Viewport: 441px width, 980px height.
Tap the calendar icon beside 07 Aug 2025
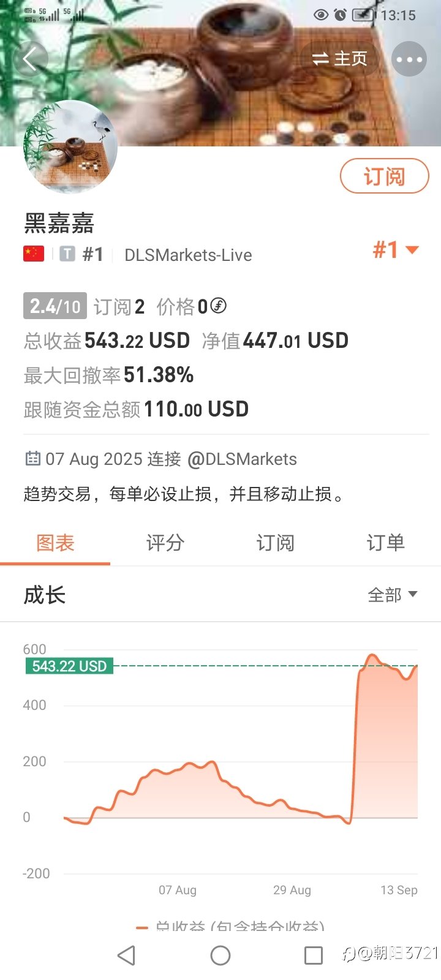[32, 458]
